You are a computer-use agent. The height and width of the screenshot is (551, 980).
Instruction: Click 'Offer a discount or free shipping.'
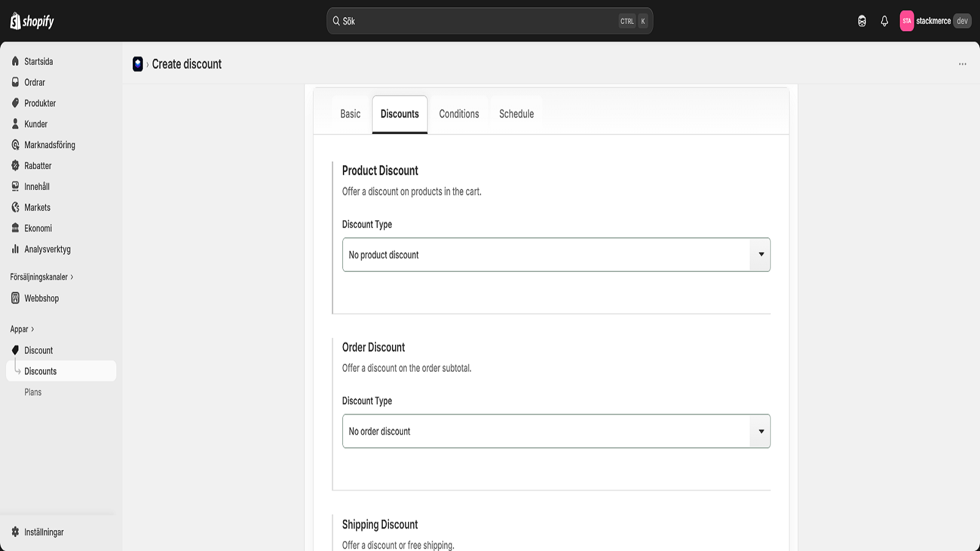tap(398, 545)
